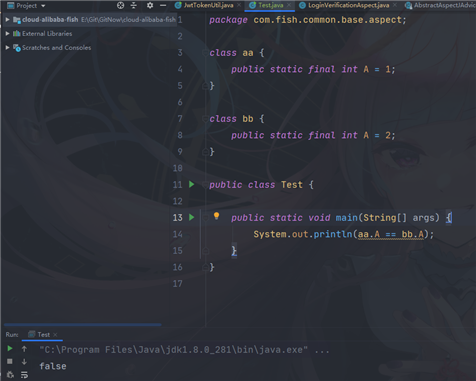Toggle soft-wrap icon in Run console
The width and height of the screenshot is (476, 381).
(24, 375)
